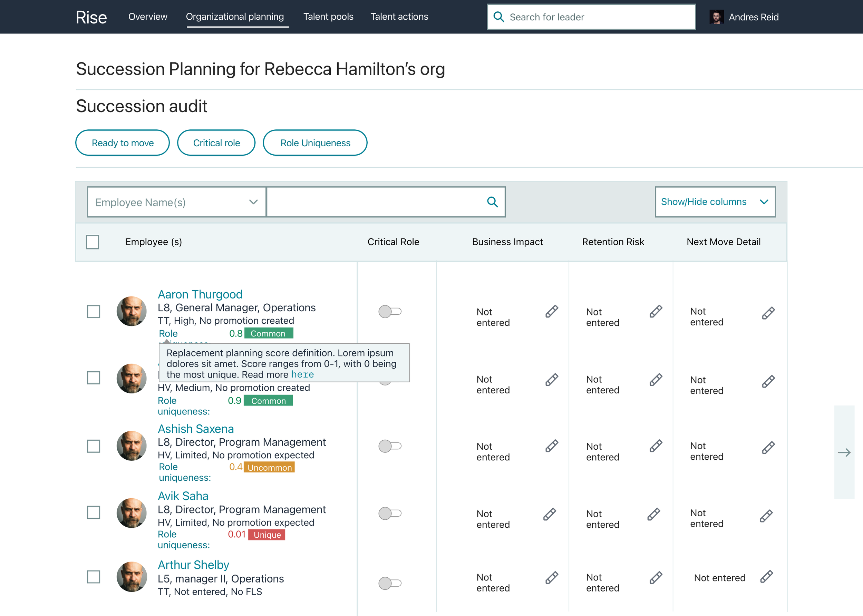
Task: Edit Aaron Thurgood's Business Impact pencil icon
Action: tap(552, 311)
